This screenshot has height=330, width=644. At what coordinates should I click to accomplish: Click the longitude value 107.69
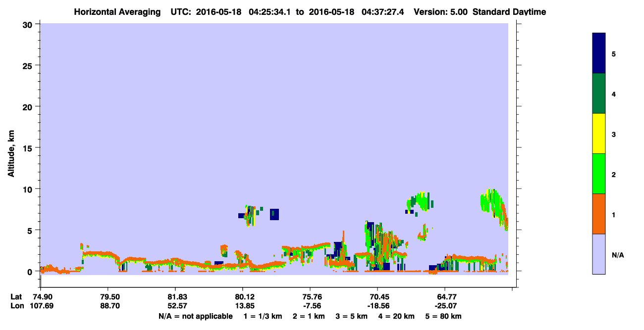click(x=41, y=306)
